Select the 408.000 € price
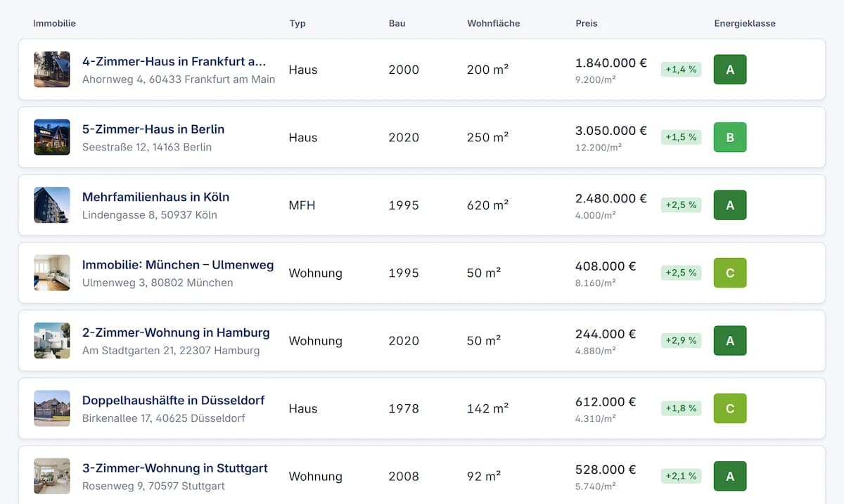844x504 pixels. [x=606, y=266]
